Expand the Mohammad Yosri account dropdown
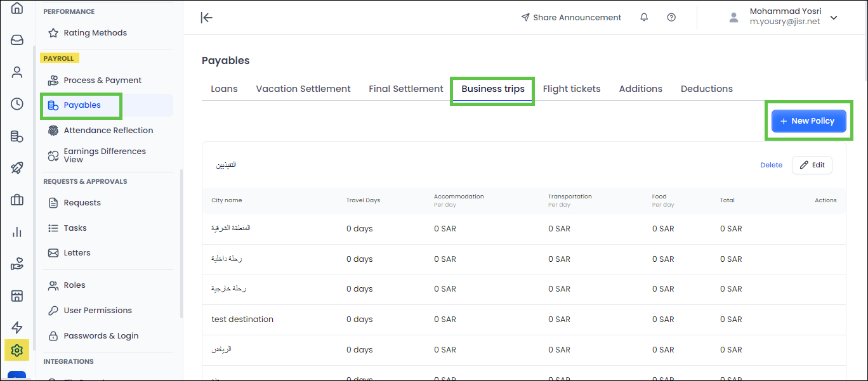Image resolution: width=868 pixels, height=381 pixels. point(834,18)
